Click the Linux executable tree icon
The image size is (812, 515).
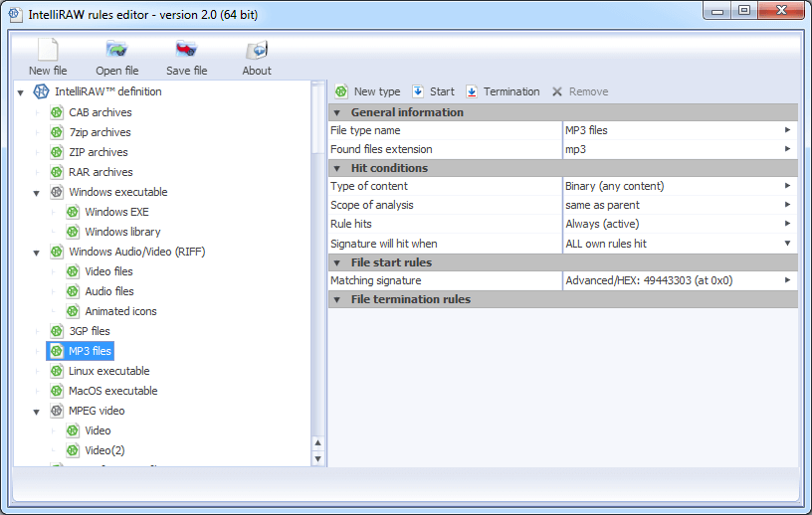pos(57,371)
